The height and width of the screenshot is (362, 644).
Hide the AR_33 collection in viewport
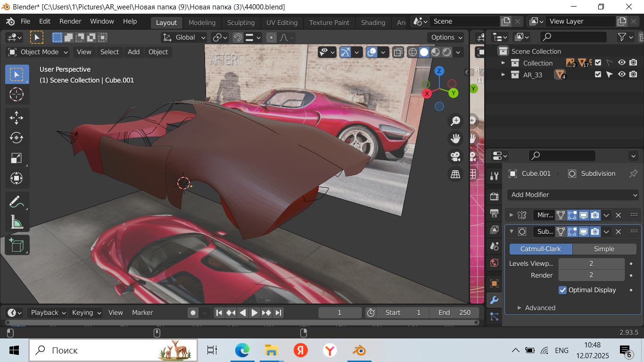pyautogui.click(x=622, y=74)
